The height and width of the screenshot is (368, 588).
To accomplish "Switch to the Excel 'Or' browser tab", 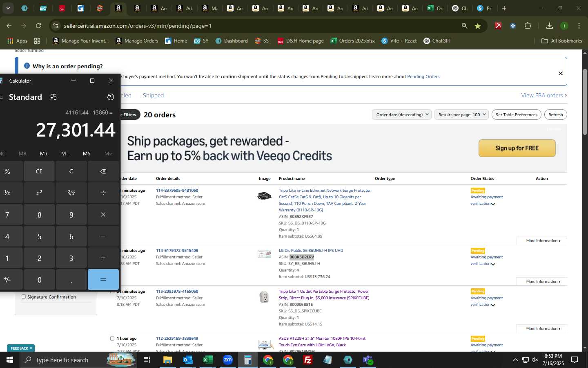I will pyautogui.click(x=435, y=8).
